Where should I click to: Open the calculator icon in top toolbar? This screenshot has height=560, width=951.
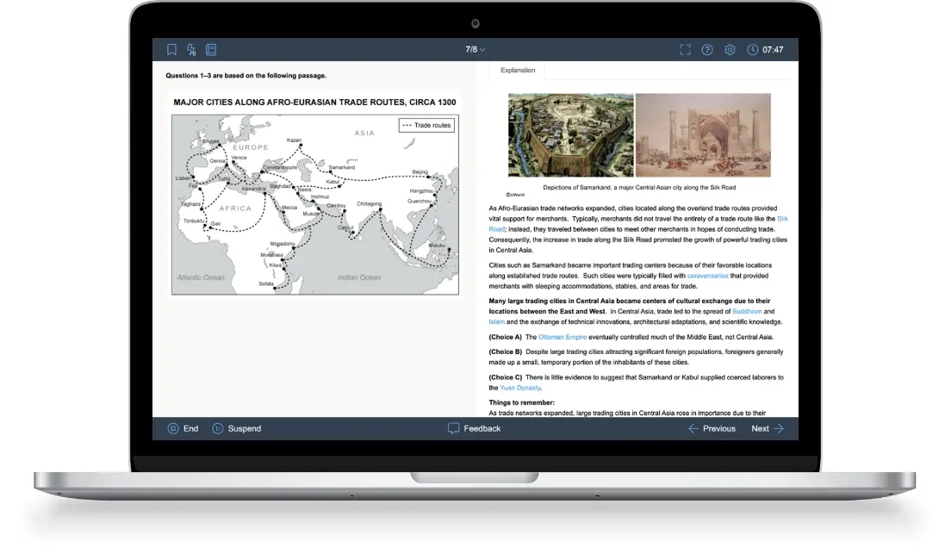[x=191, y=50]
